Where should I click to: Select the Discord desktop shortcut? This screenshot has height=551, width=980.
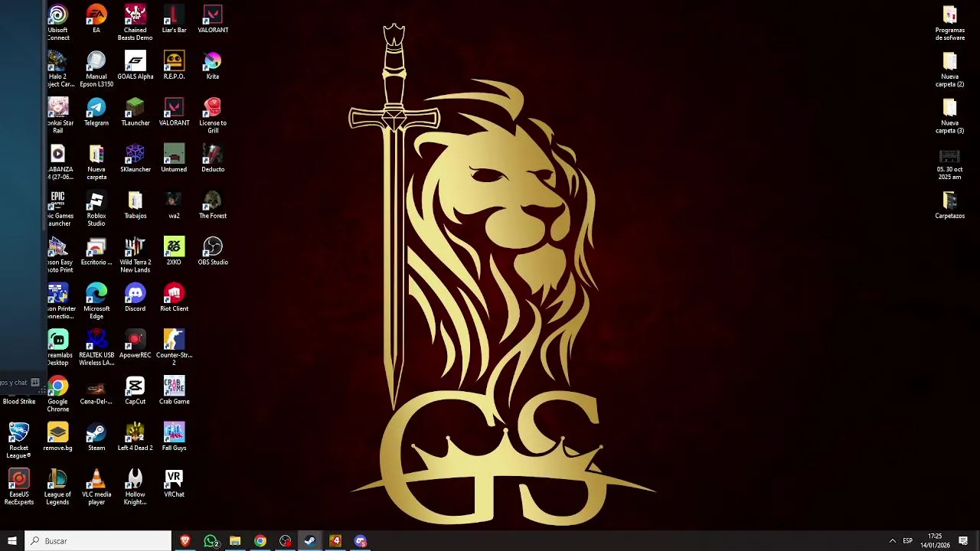pos(136,298)
